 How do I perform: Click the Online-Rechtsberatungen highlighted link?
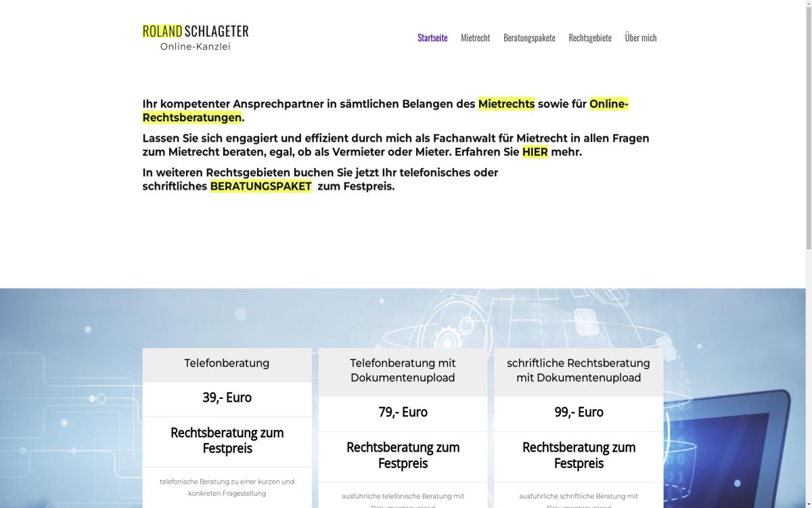point(191,117)
